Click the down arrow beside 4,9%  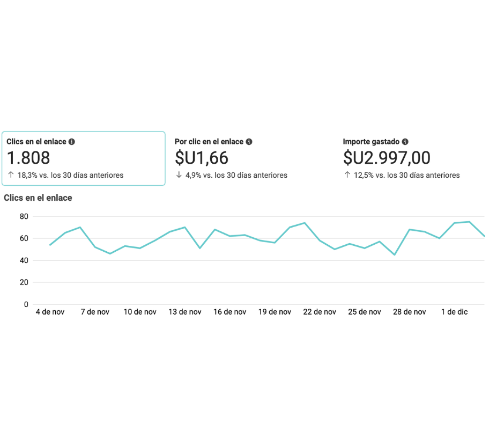[179, 175]
